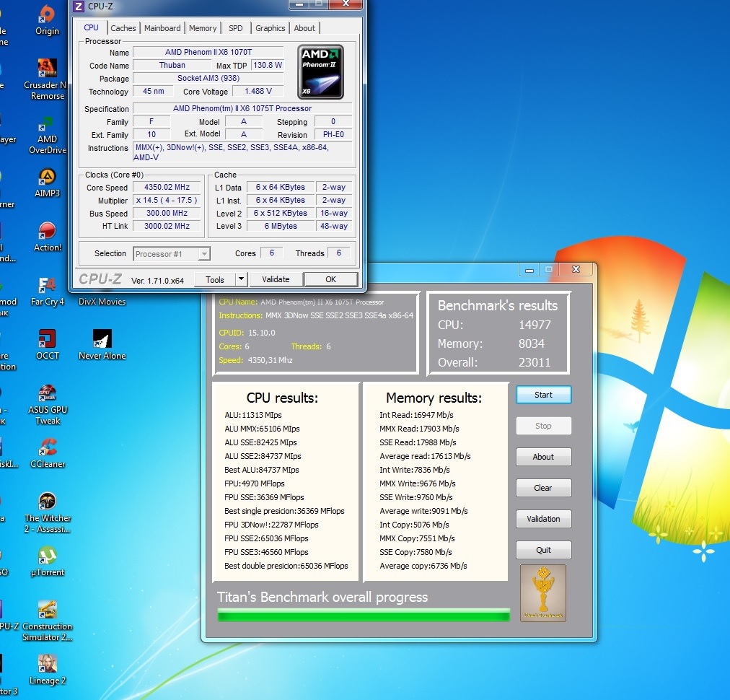This screenshot has height=700, width=730.
Task: Click the HT Link 3000.02 MHz value
Action: pyautogui.click(x=167, y=226)
